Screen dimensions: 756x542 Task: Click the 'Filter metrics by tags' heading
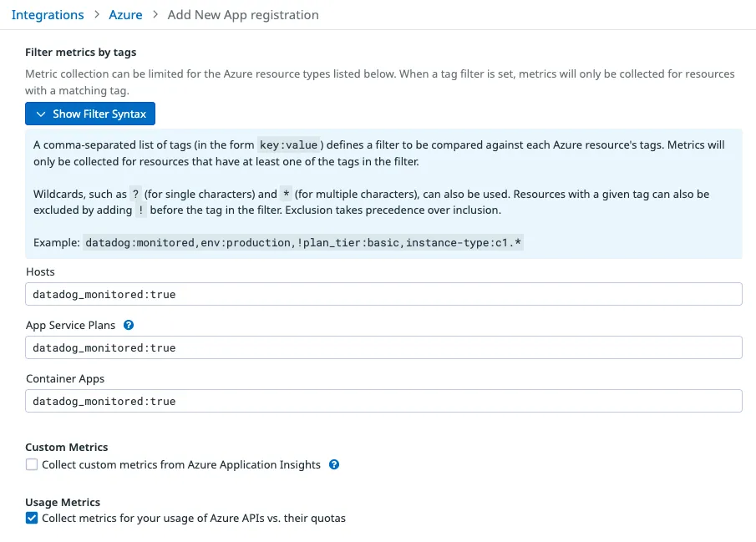pyautogui.click(x=80, y=53)
